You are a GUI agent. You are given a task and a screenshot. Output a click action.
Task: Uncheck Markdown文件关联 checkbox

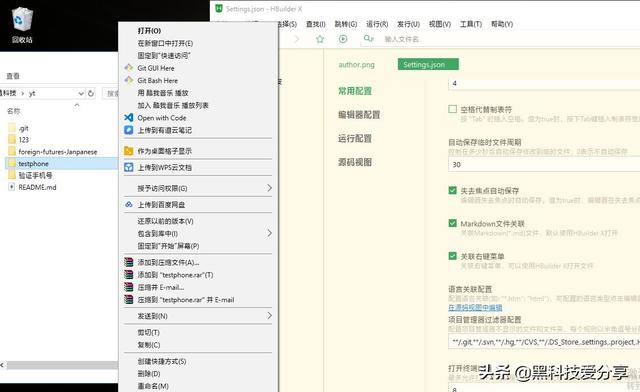tap(452, 223)
